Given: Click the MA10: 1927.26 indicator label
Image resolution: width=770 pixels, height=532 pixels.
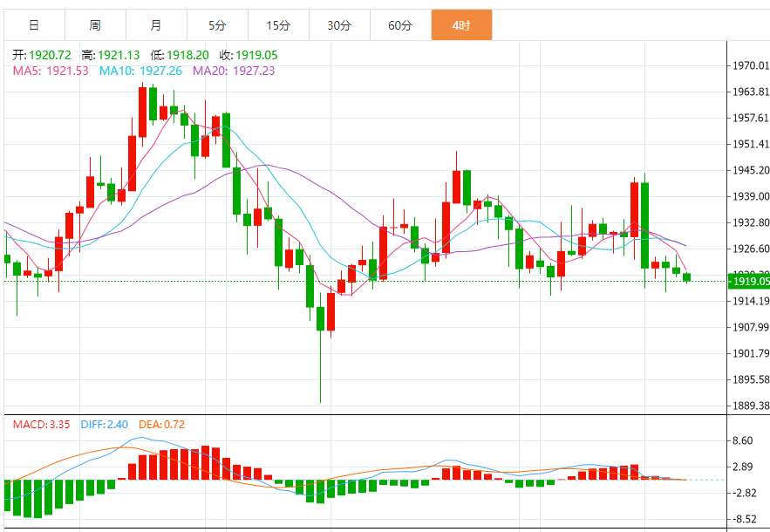Looking at the screenshot, I should [140, 71].
